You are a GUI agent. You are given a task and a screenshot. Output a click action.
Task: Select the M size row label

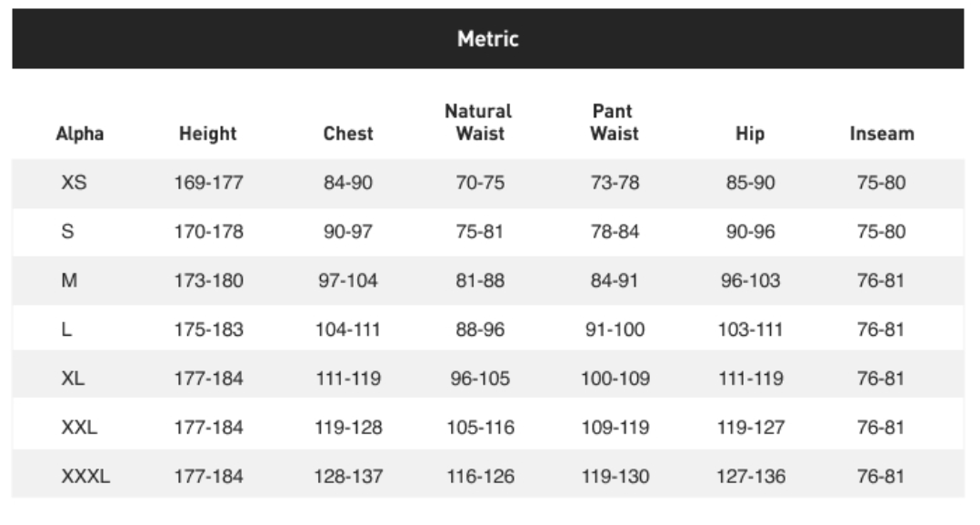click(69, 280)
